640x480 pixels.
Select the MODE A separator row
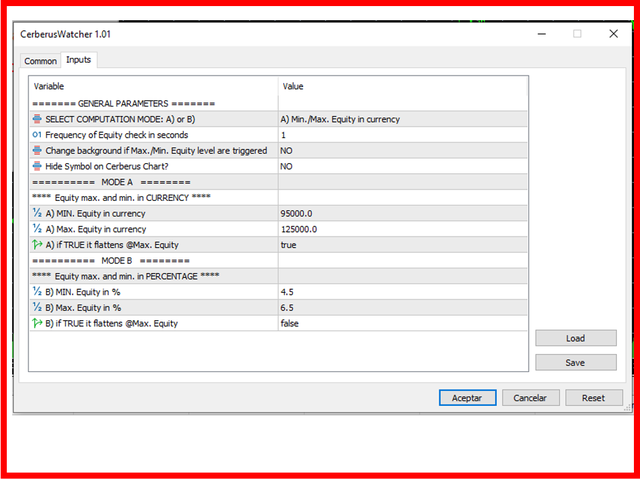point(278,182)
